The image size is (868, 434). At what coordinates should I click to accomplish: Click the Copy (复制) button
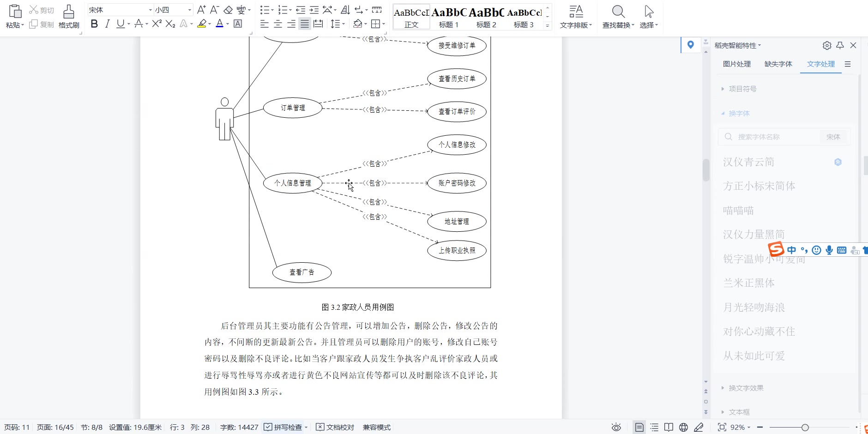(42, 24)
